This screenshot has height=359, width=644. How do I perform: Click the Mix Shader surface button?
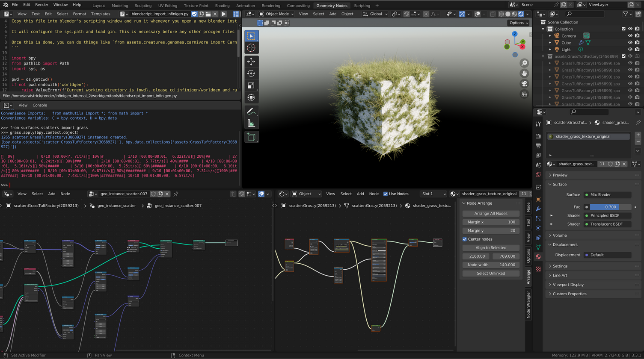[608, 195]
